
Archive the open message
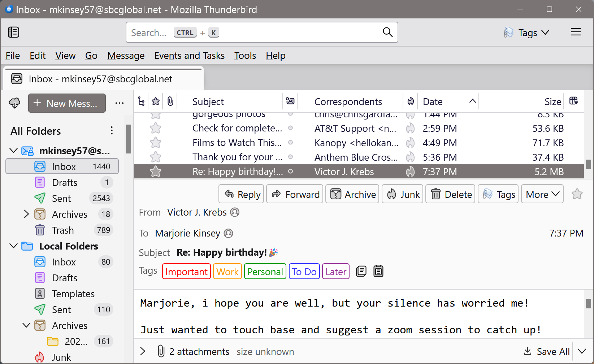coord(352,194)
